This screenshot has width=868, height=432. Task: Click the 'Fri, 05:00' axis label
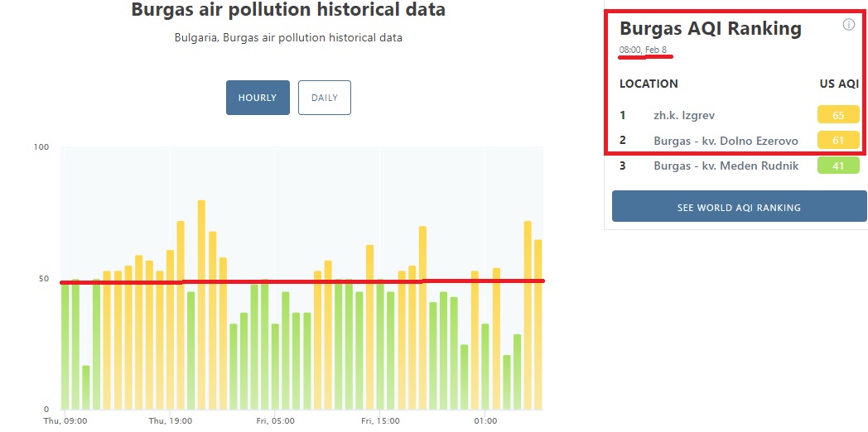[275, 421]
